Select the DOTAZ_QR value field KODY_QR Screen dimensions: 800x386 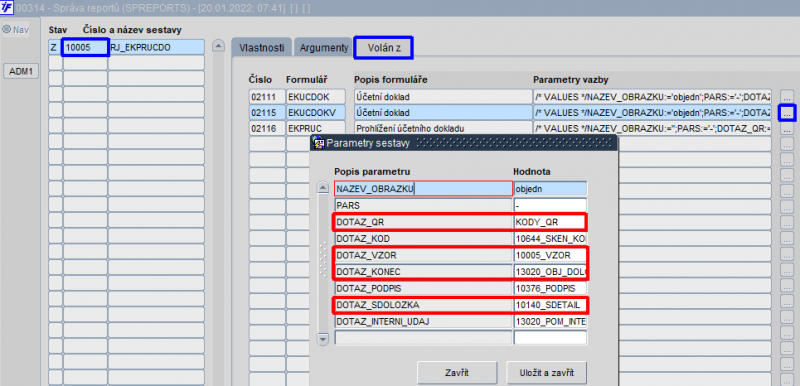[x=550, y=221]
